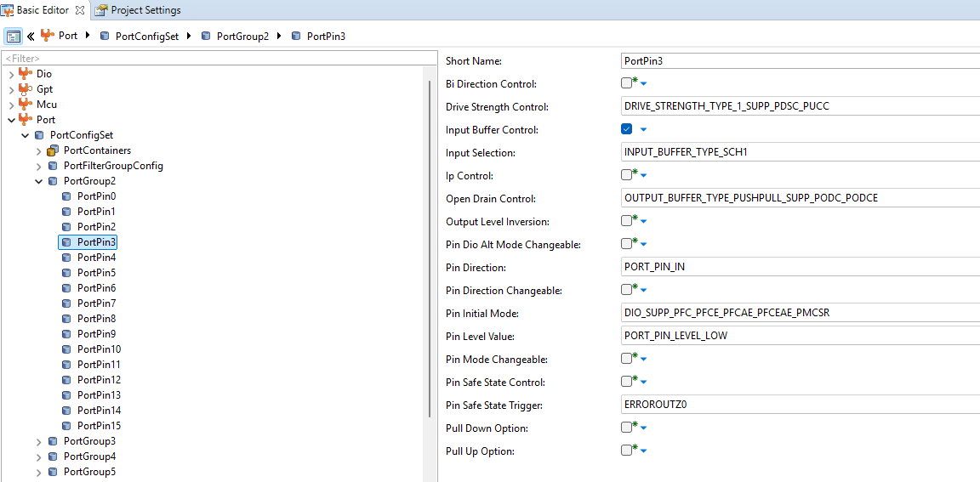This screenshot has width=980, height=482.
Task: Collapse the PortGroup2 tree node
Action: (38, 181)
